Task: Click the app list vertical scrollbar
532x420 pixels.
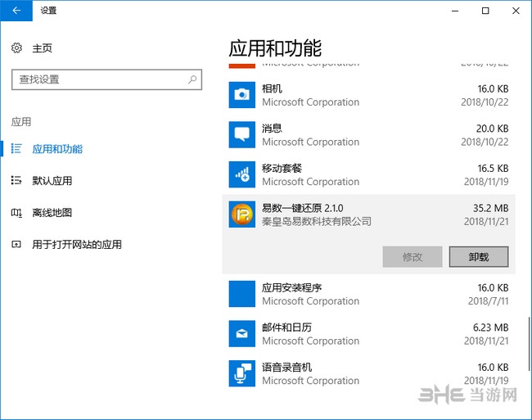Action: [x=529, y=344]
